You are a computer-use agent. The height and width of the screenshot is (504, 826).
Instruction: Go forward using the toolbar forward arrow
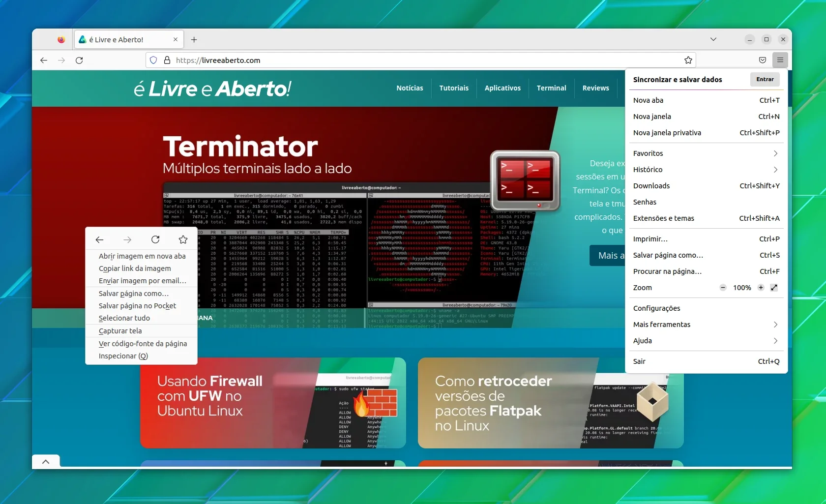(x=61, y=60)
